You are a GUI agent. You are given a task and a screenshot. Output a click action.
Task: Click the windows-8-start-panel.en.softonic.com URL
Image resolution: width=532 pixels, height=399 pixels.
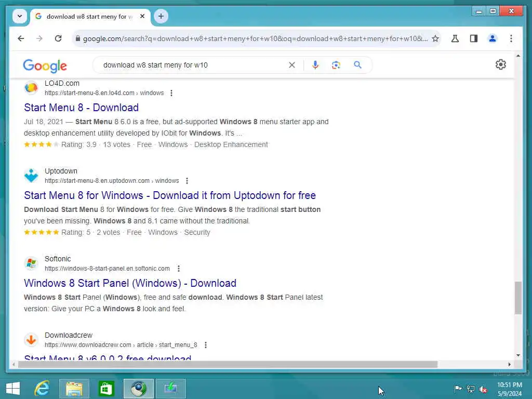pos(107,269)
